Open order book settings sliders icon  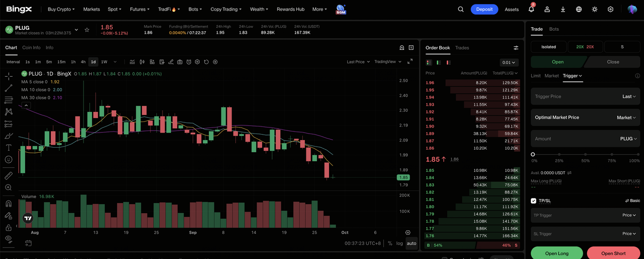pos(516,48)
